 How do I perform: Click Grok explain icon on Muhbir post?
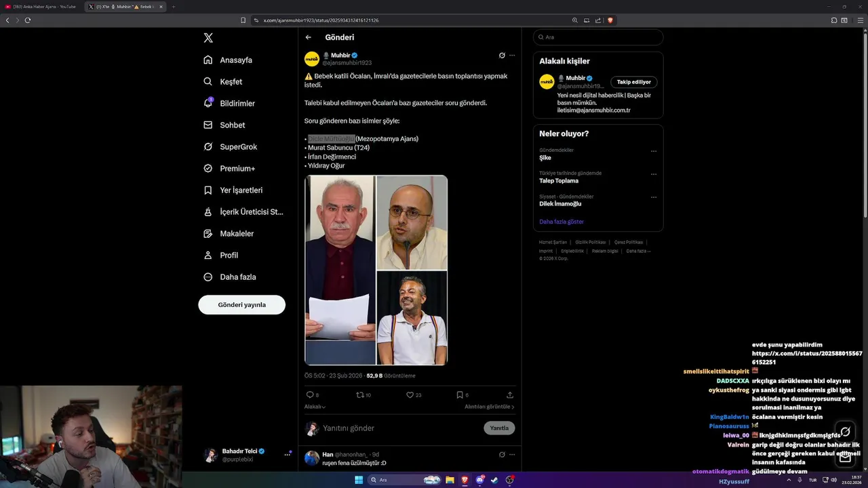502,56
